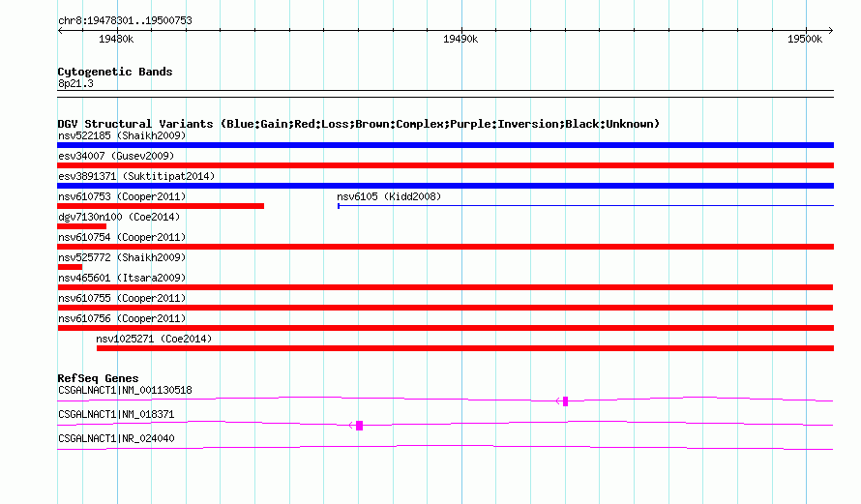This screenshot has height=504, width=861.
Task: Click the nsv465601 (Itsara2009) label
Action: click(x=122, y=278)
